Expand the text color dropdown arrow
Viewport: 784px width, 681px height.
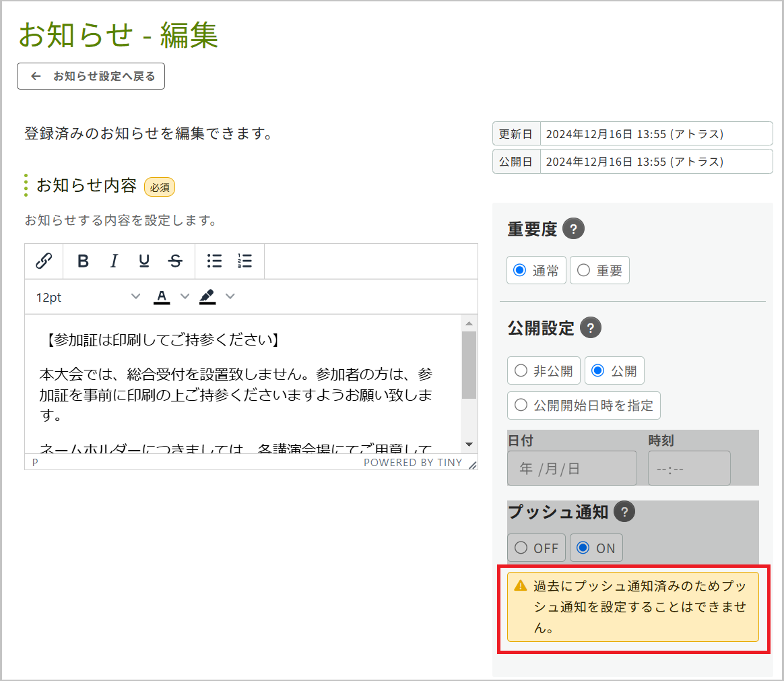pyautogui.click(x=185, y=296)
